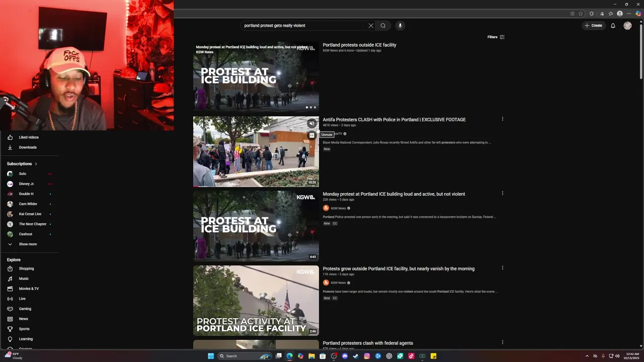The width and height of the screenshot is (644, 362).
Task: Open the volume control in system tray
Action: [617, 356]
